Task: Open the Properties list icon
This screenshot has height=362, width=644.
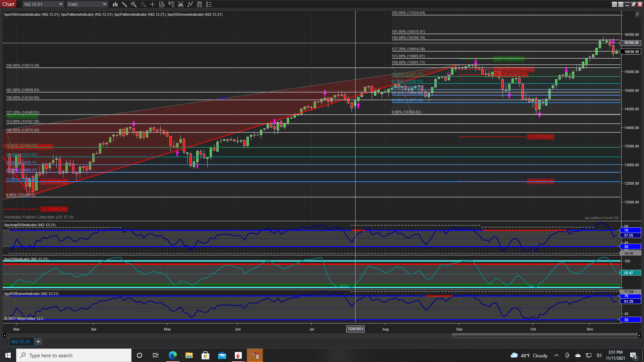Action: point(209,4)
